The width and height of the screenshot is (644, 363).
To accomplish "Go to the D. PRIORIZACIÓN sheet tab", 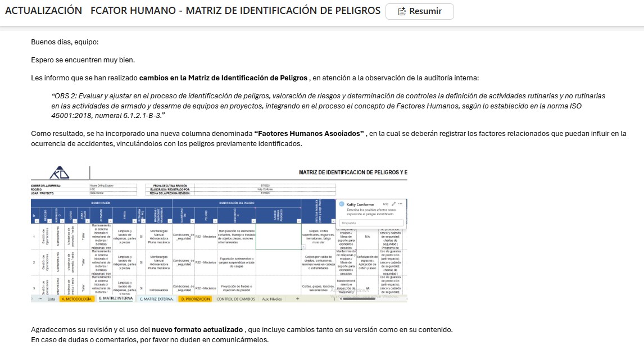I will pyautogui.click(x=196, y=299).
